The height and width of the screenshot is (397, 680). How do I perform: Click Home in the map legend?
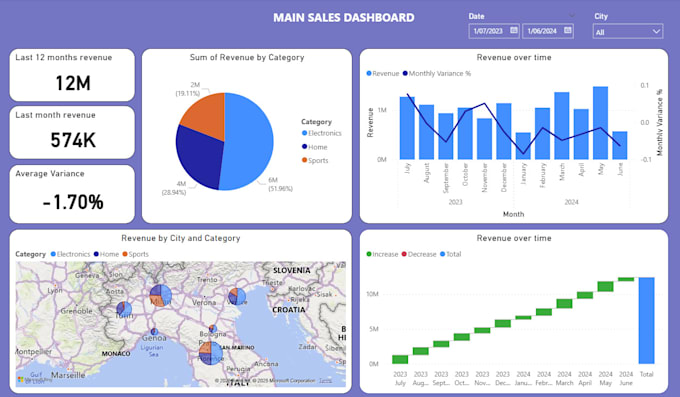pos(106,254)
